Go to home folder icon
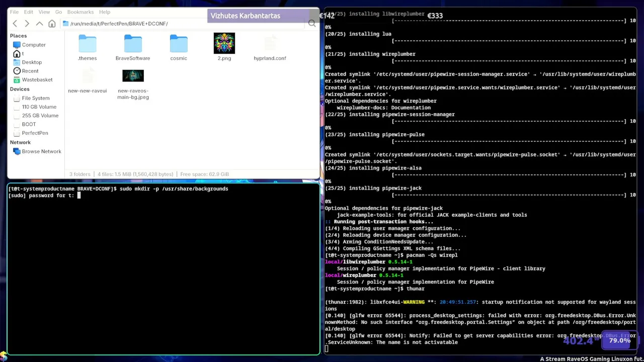Image resolution: width=644 pixels, height=362 pixels. coord(52,24)
